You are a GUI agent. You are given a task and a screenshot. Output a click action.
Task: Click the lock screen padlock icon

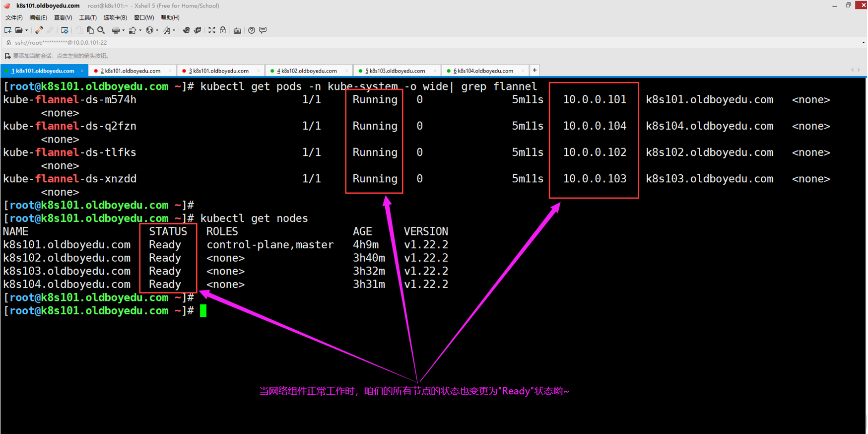click(x=223, y=30)
